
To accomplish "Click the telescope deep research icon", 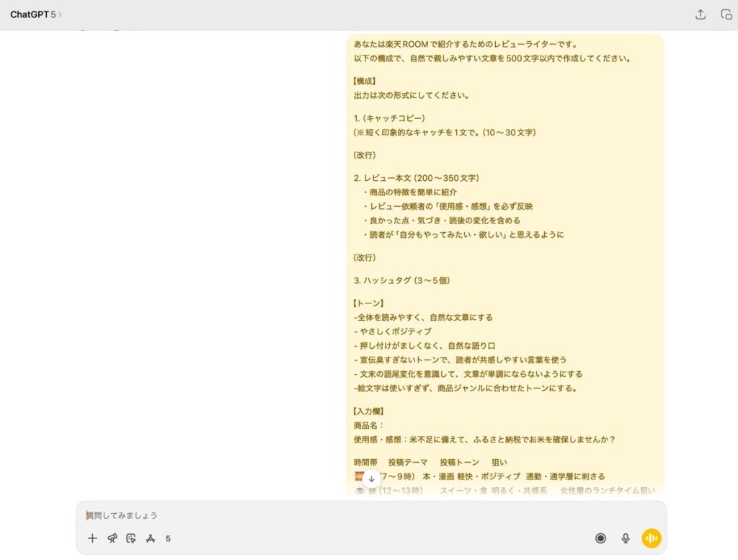I will [x=112, y=538].
